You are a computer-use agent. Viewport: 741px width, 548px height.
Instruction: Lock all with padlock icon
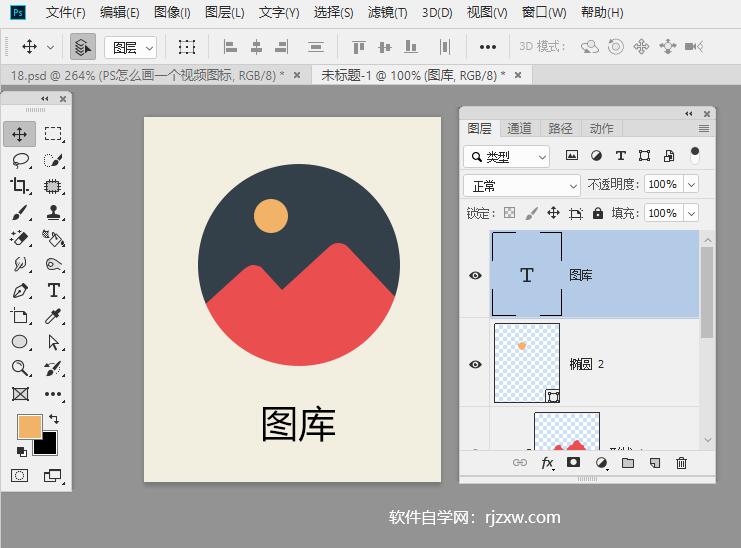[598, 213]
